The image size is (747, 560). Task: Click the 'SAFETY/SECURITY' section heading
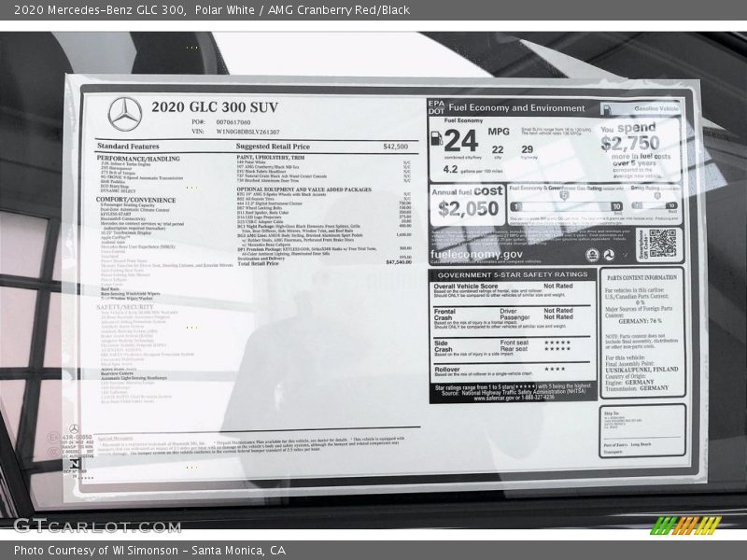[125, 307]
